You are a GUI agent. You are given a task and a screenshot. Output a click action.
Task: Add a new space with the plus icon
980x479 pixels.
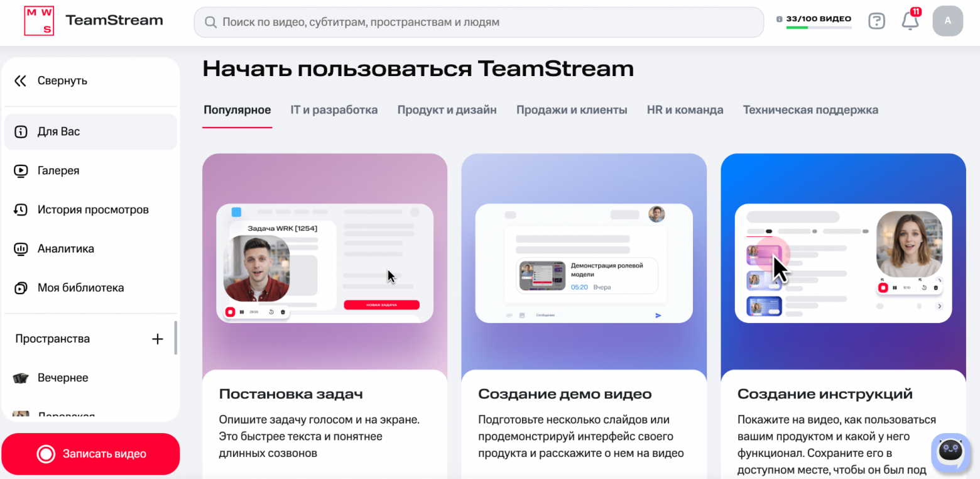pyautogui.click(x=158, y=339)
